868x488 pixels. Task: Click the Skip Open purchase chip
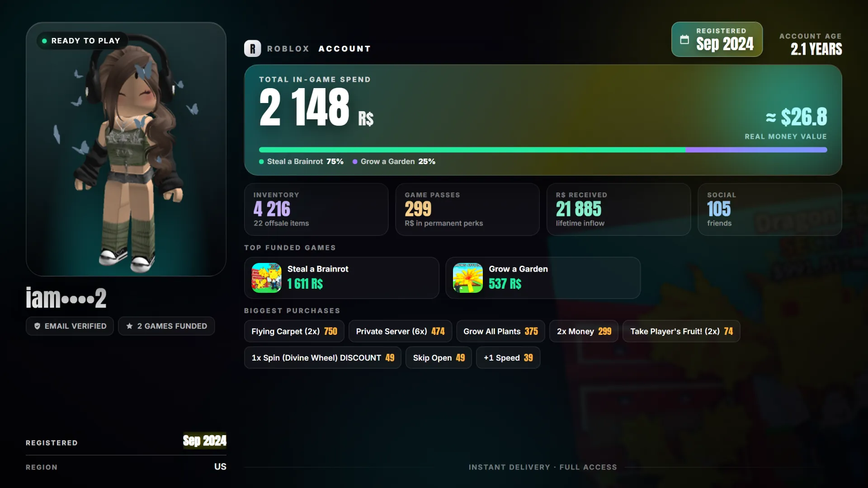pos(439,358)
